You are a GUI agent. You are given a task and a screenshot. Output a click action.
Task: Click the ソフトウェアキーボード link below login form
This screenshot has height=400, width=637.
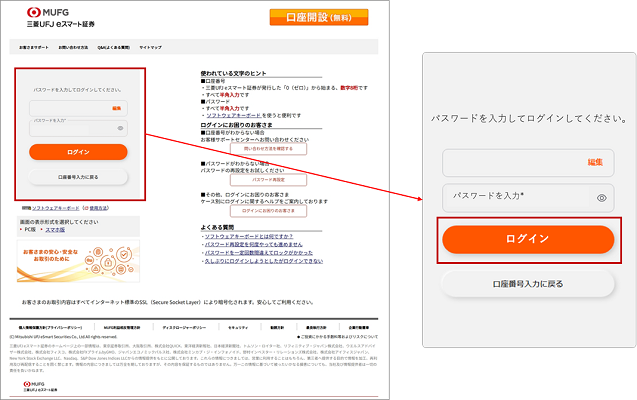pyautogui.click(x=61, y=207)
